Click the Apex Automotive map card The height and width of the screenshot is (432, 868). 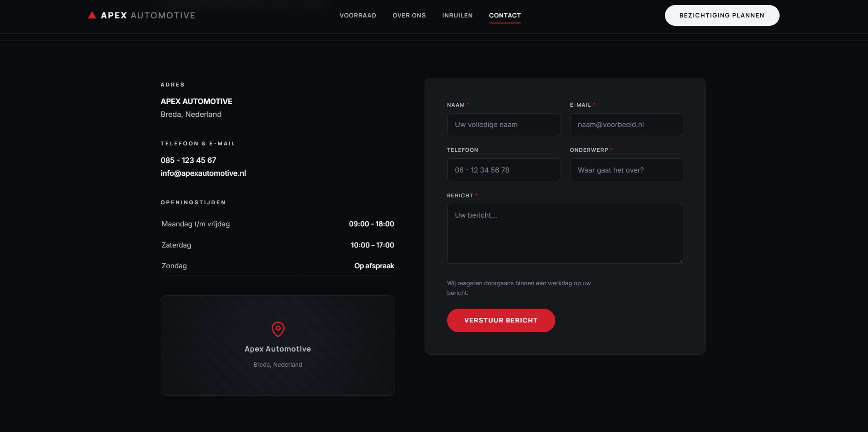[278, 346]
